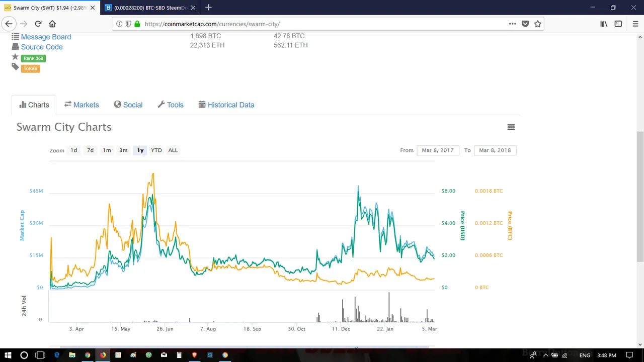
Task: Click the Price (USD) axis label
Action: [462, 225]
